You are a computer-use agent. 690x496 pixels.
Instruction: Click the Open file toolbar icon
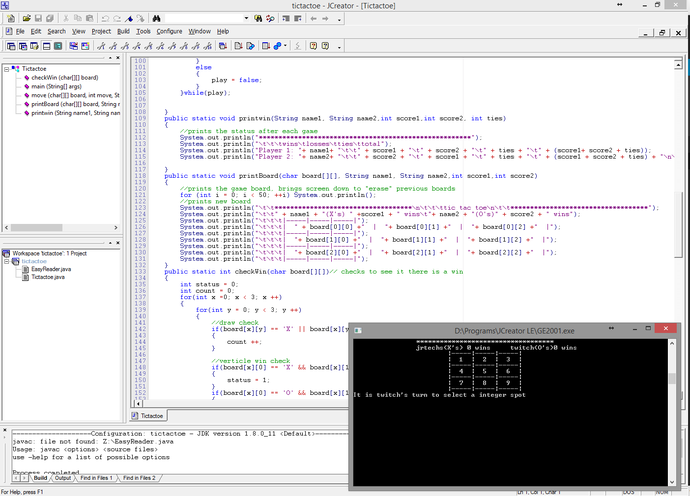(25, 18)
